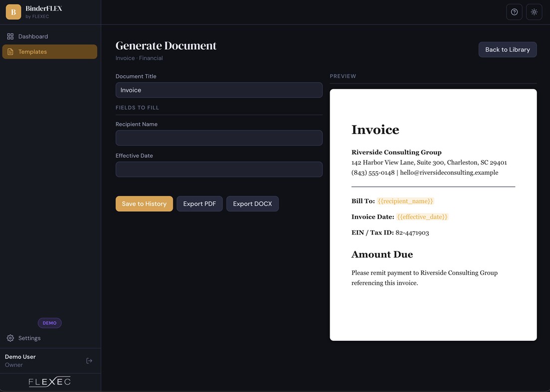Select the Templates sidebar item
The height and width of the screenshot is (392, 550).
(x=50, y=52)
